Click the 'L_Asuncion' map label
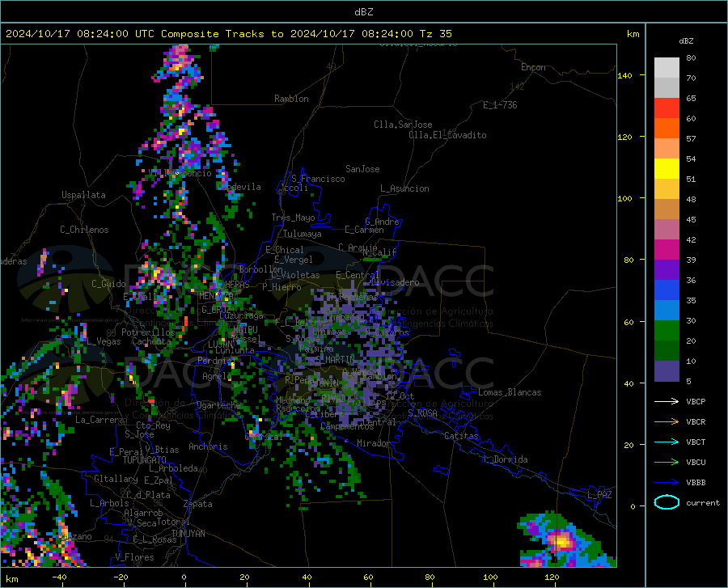Screen dimensions: 728x588 tap(404, 188)
